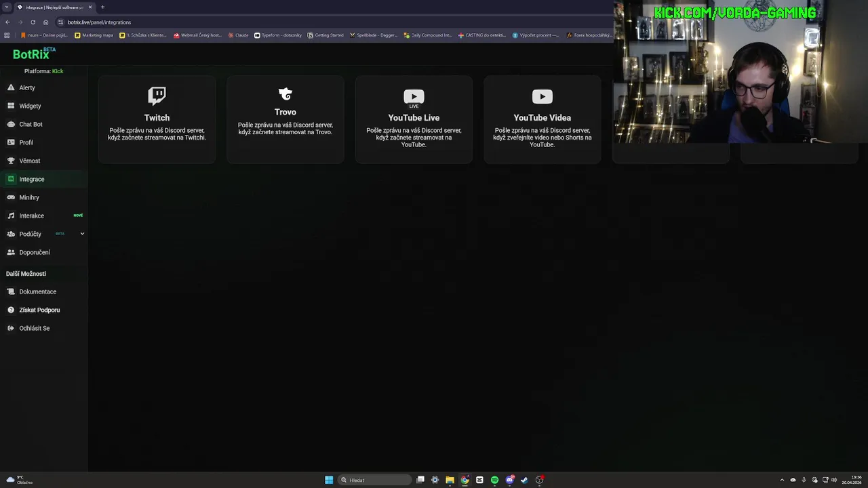The image size is (868, 488).
Task: Open the weather widget on taskbar
Action: pos(18,480)
